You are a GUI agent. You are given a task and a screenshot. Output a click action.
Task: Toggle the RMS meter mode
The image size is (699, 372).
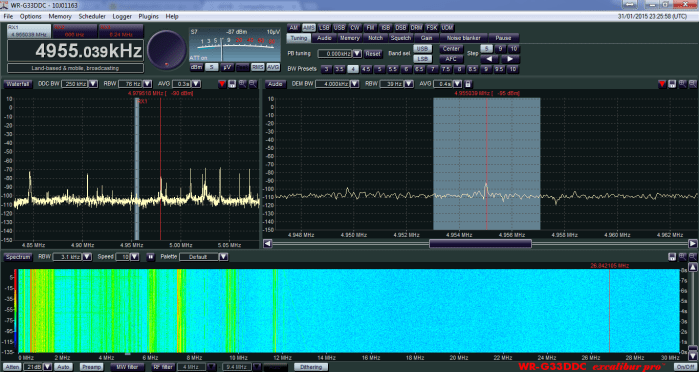pyautogui.click(x=257, y=67)
